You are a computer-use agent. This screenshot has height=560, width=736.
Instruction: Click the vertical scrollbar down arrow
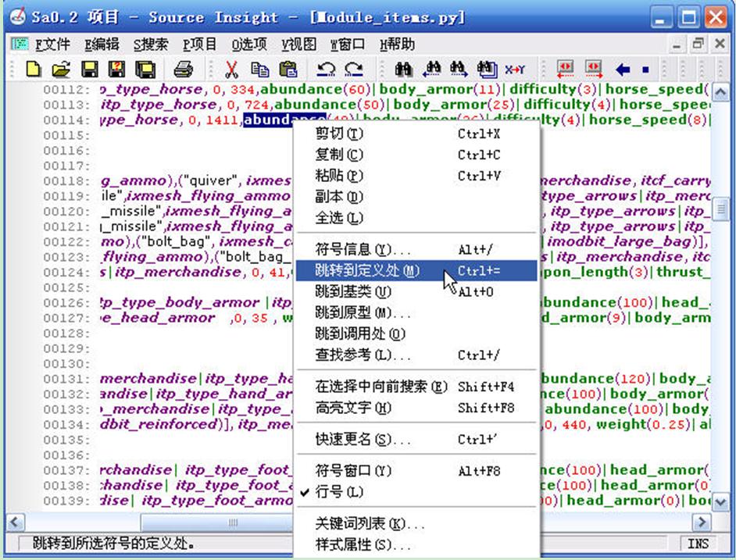[720, 501]
